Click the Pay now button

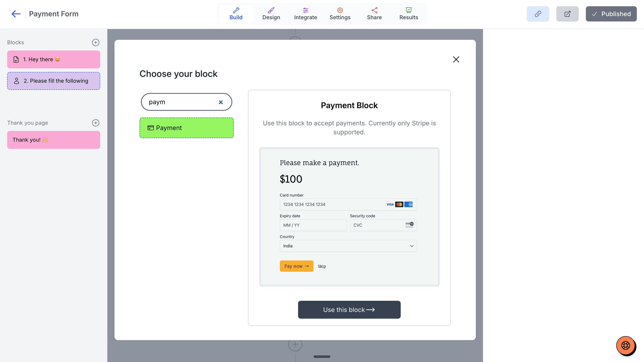click(297, 266)
